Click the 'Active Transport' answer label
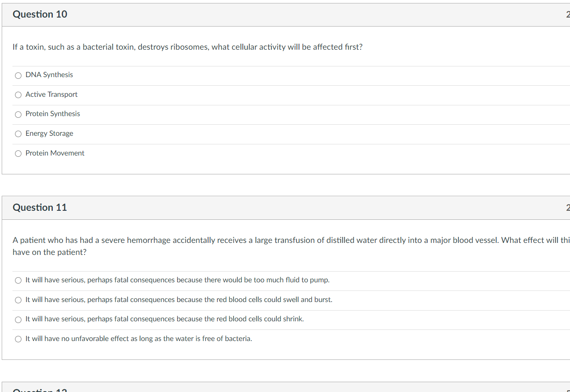The height and width of the screenshot is (392, 570). (51, 94)
